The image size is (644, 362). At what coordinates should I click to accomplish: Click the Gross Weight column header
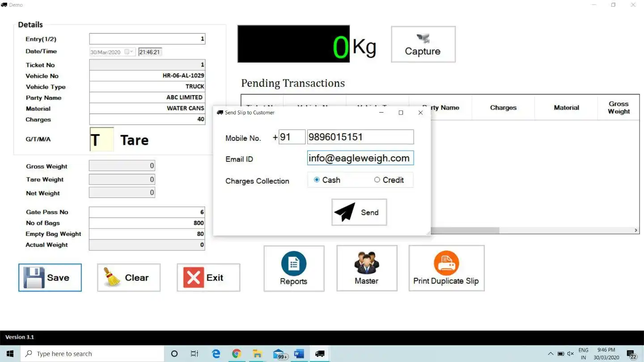pyautogui.click(x=619, y=108)
